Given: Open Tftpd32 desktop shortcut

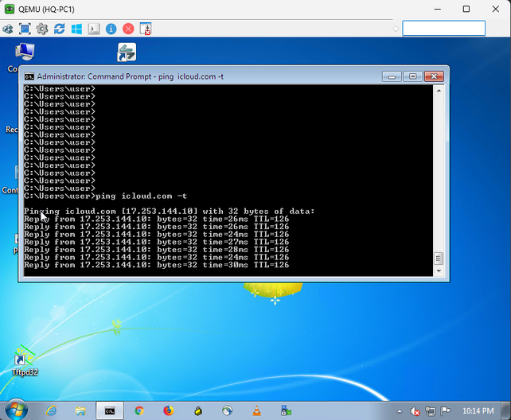Looking at the screenshot, I should (x=25, y=357).
